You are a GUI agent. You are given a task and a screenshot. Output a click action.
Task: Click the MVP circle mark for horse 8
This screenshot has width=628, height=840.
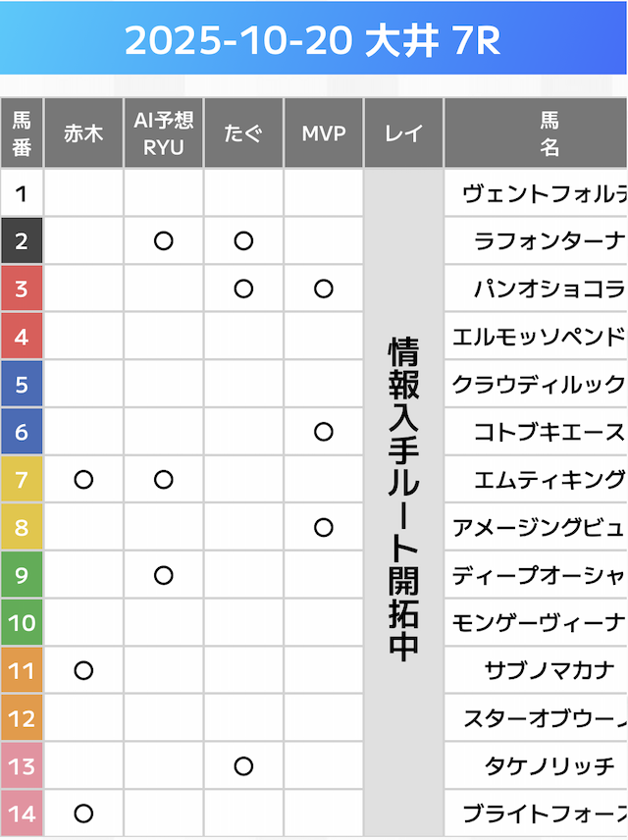pyautogui.click(x=324, y=528)
